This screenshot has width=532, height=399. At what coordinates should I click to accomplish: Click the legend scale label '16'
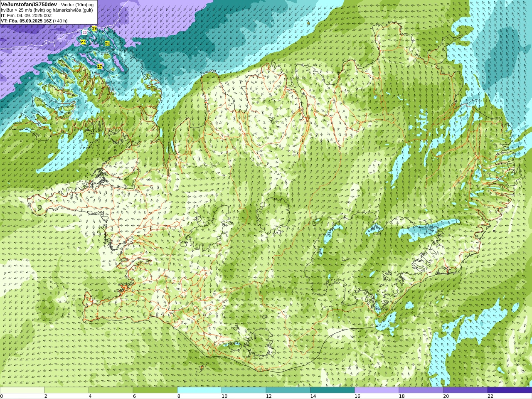coord(357,396)
